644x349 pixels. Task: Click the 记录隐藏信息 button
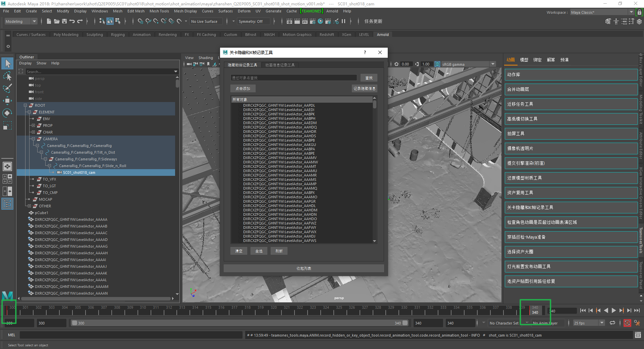tap(364, 89)
